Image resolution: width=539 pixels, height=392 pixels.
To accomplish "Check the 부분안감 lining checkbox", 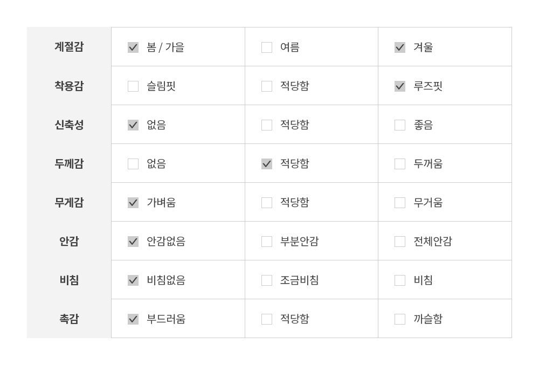I will [x=267, y=242].
